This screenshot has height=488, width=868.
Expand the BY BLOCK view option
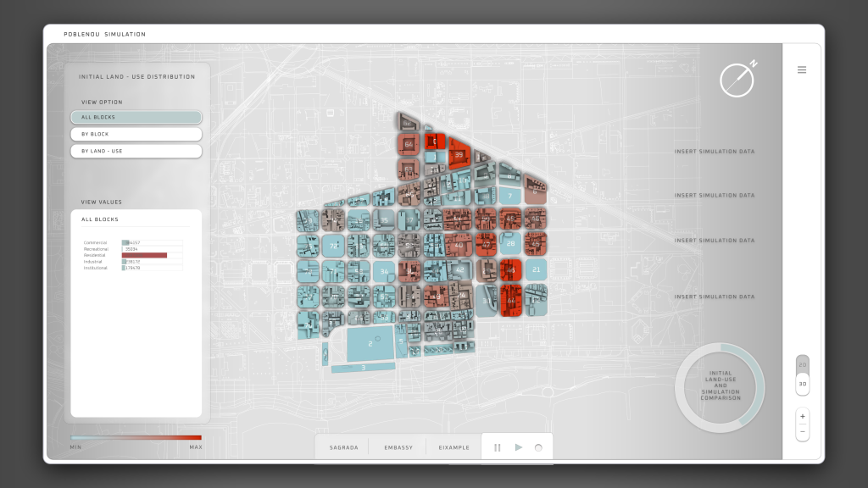pos(136,134)
